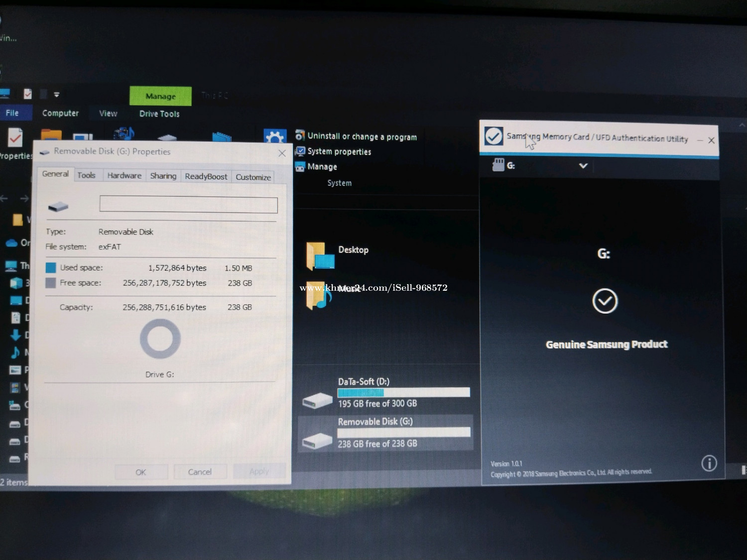Select the Drive Tools ribbon tab

tap(159, 114)
